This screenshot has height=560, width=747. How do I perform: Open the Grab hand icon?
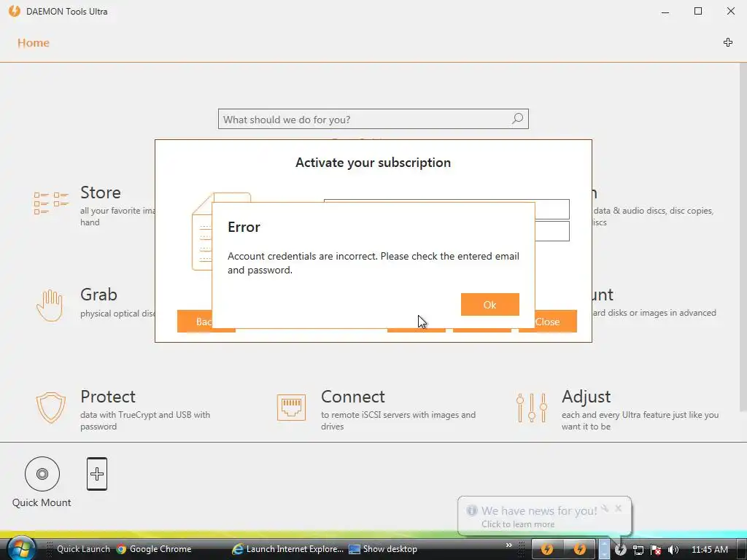[x=50, y=306]
